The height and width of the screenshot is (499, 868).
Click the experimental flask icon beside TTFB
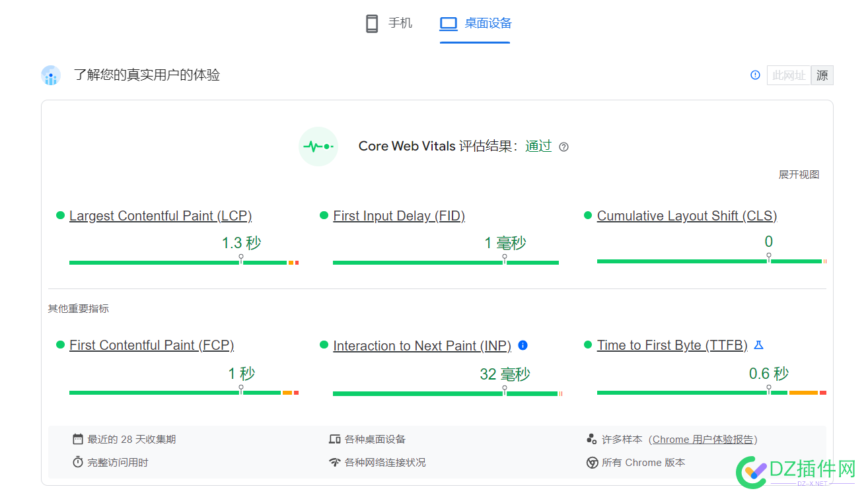click(758, 345)
